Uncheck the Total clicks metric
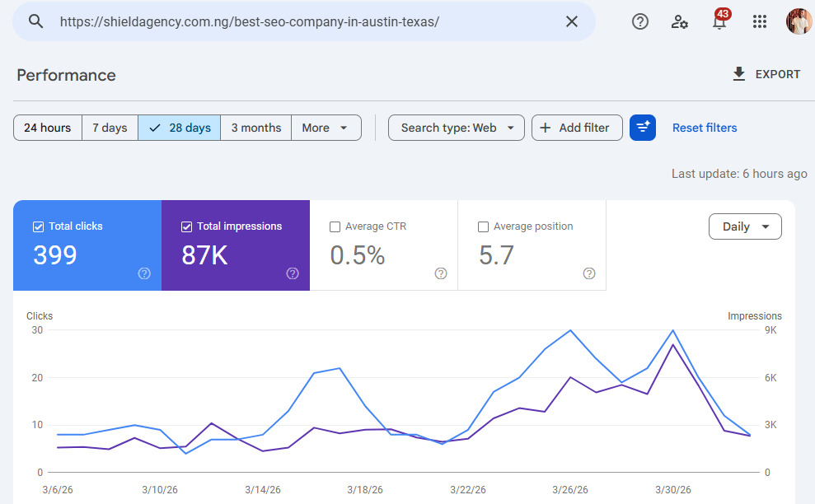 click(x=37, y=226)
